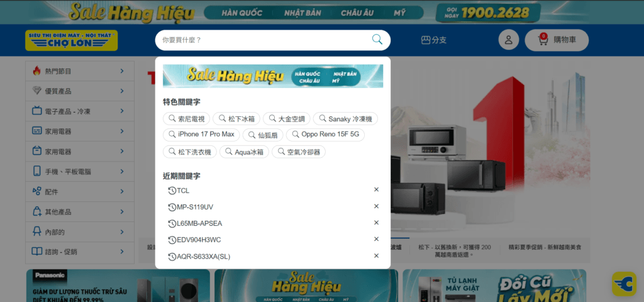Open 其他產品 category in sidebar
Image resolution: width=644 pixels, height=302 pixels.
(x=80, y=212)
